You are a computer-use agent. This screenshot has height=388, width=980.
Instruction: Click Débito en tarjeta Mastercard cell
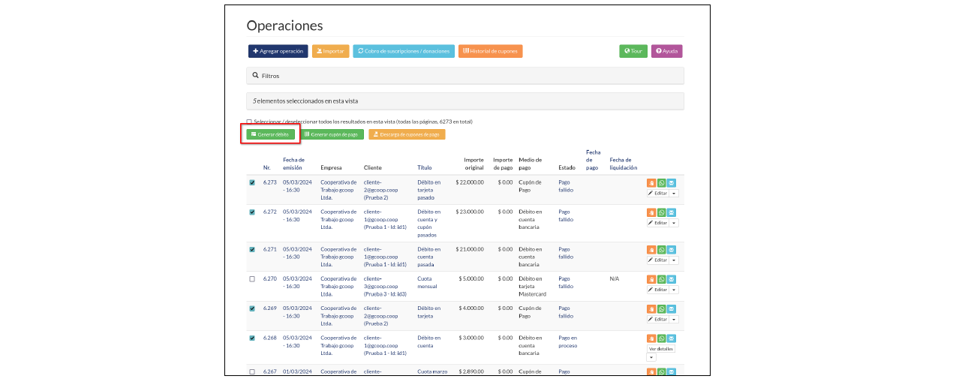[532, 286]
